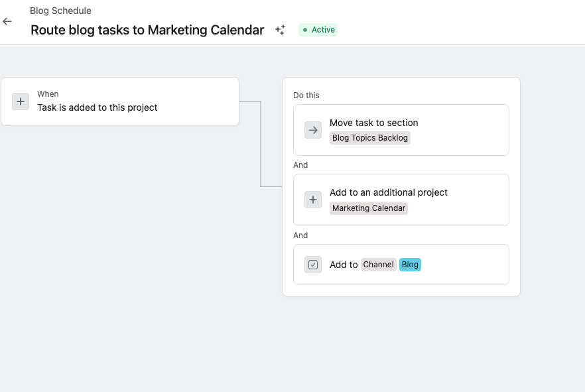This screenshot has height=392, width=585.
Task: Change the Blog Topics Backlog section chip
Action: tap(370, 137)
